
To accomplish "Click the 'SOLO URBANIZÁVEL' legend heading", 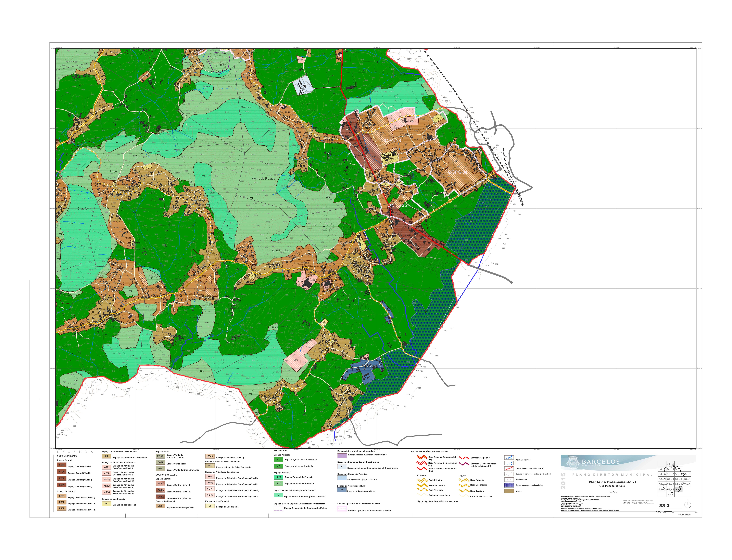I will (166, 475).
